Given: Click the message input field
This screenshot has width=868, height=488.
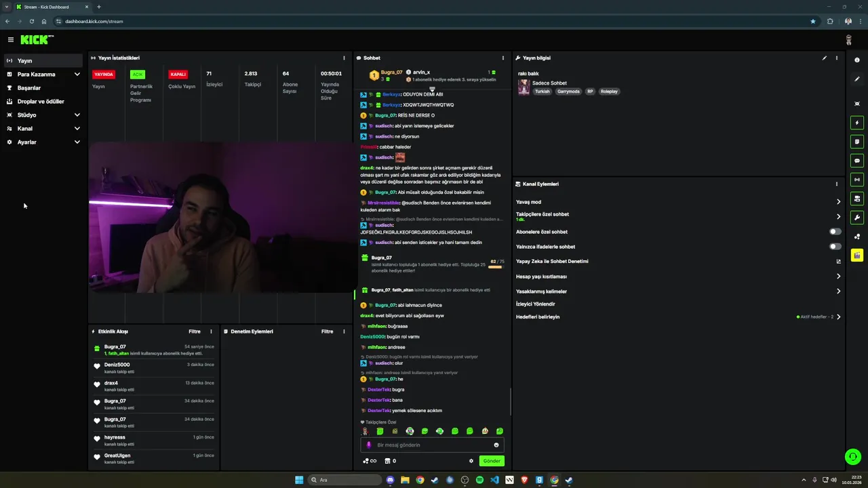Looking at the screenshot, I should pyautogui.click(x=432, y=445).
